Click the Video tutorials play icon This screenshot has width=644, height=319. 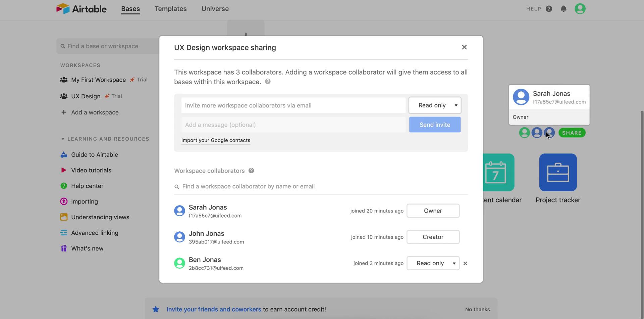(x=64, y=170)
